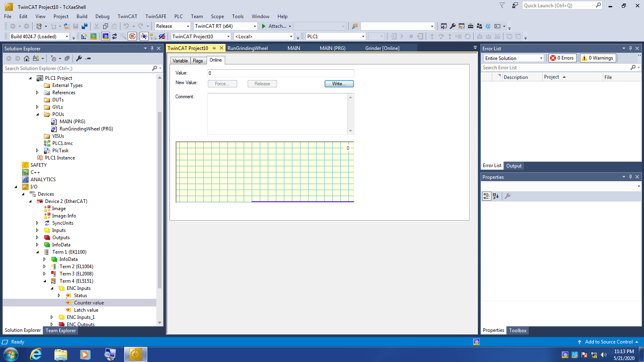
Task: Click the Alphabetical sort icon in Properties
Action: 496,196
